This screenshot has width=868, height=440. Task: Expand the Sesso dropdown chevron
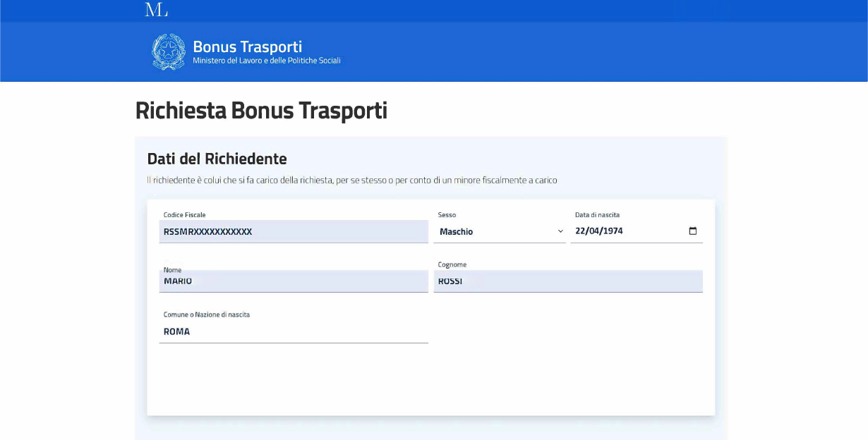point(560,231)
